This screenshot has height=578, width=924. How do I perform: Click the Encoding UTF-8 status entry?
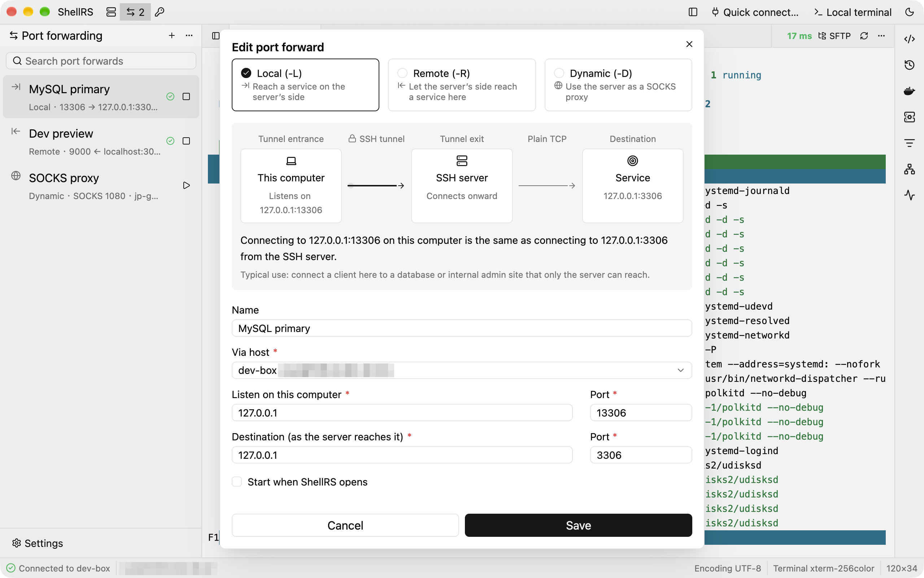click(x=727, y=569)
